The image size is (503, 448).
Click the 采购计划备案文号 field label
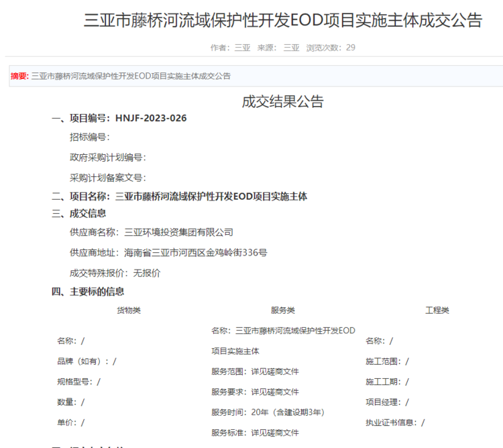click(x=107, y=178)
